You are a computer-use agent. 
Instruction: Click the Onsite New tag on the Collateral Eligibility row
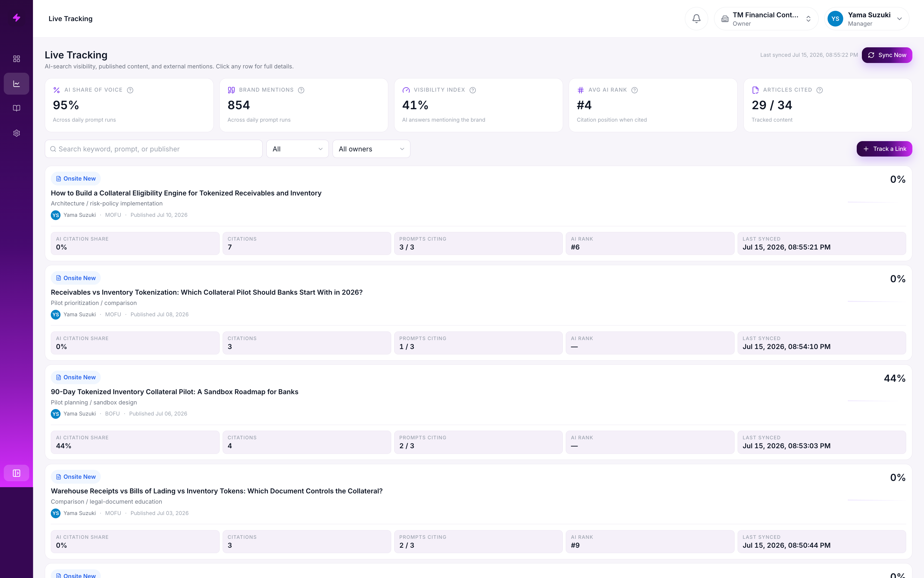76,178
